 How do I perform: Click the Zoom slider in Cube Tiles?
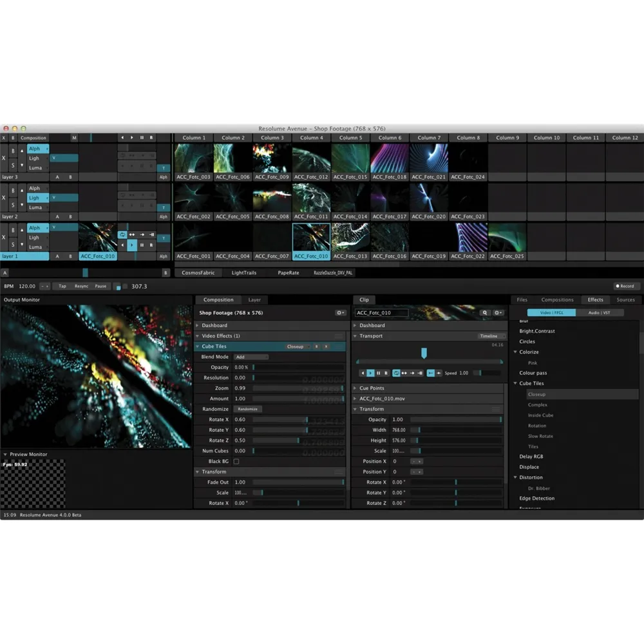(x=298, y=388)
